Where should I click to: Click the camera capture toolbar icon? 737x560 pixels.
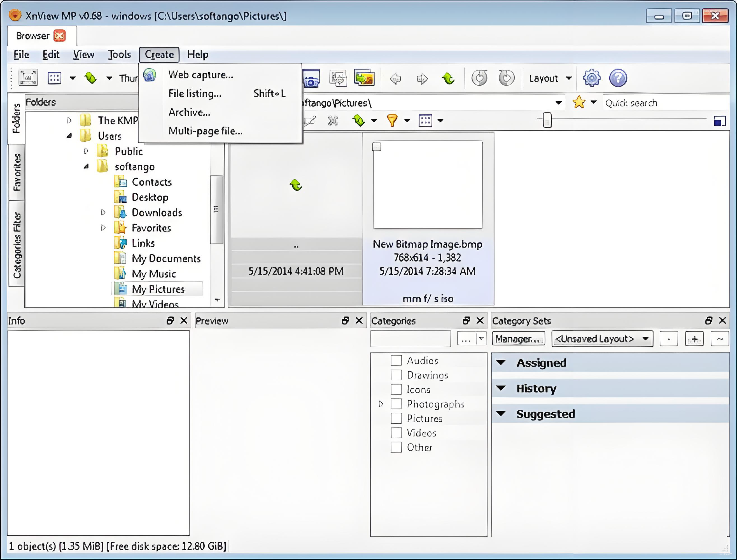tap(311, 79)
